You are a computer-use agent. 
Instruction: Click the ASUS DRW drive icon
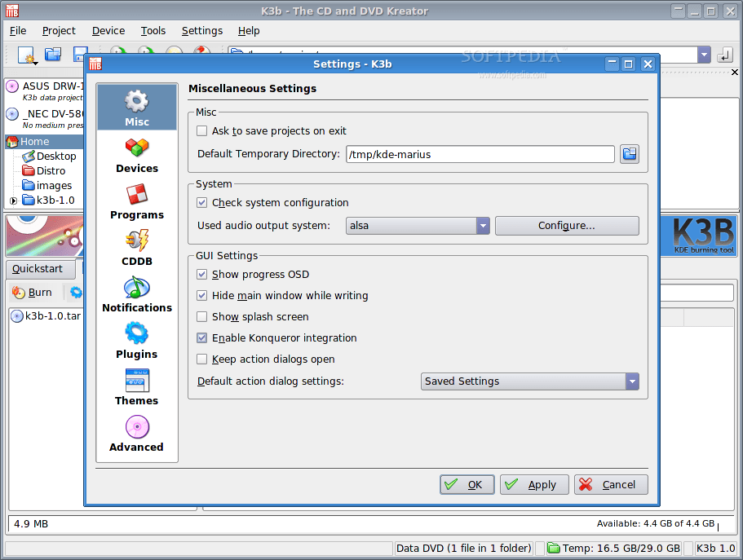click(12, 86)
